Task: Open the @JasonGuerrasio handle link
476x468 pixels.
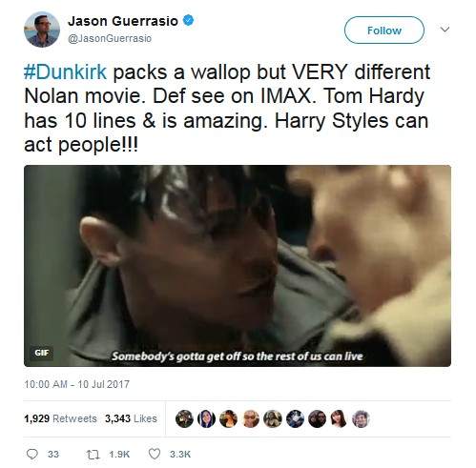Action: pyautogui.click(x=110, y=38)
